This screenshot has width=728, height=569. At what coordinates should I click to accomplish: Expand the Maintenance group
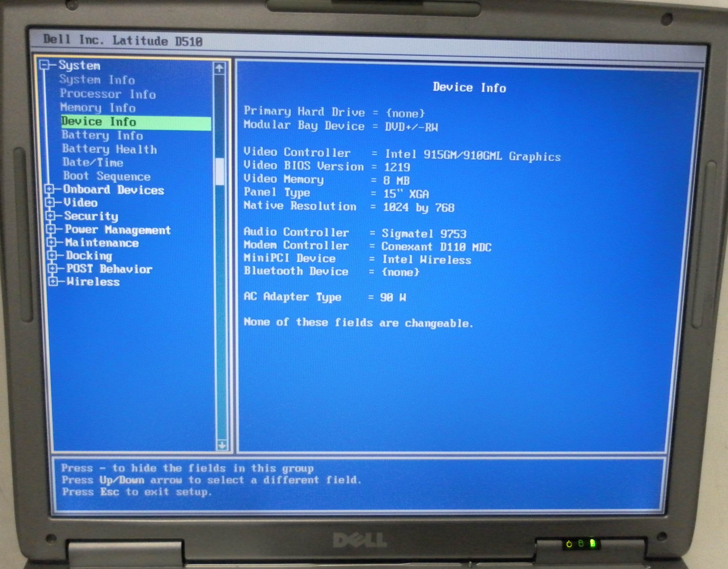[51, 242]
